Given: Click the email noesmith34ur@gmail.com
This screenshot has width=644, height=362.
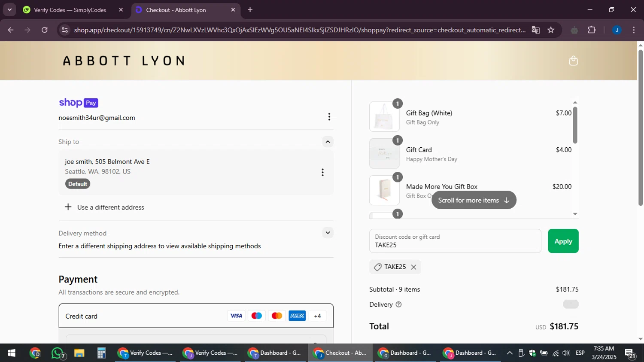Looking at the screenshot, I should [97, 118].
